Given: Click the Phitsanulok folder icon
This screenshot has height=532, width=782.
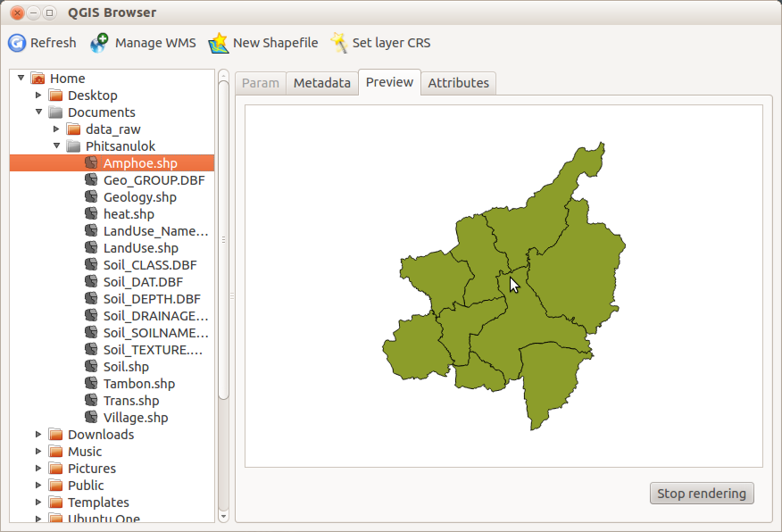Looking at the screenshot, I should coord(72,145).
